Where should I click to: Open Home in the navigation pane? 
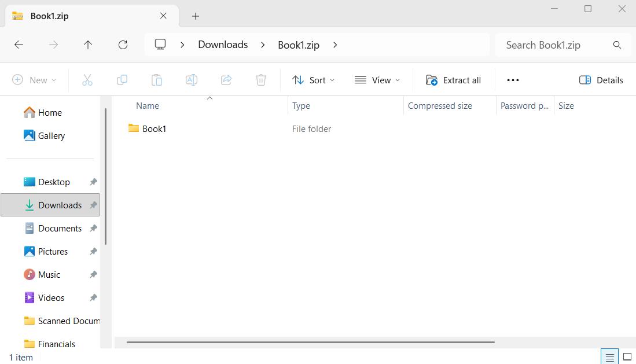[x=50, y=112]
